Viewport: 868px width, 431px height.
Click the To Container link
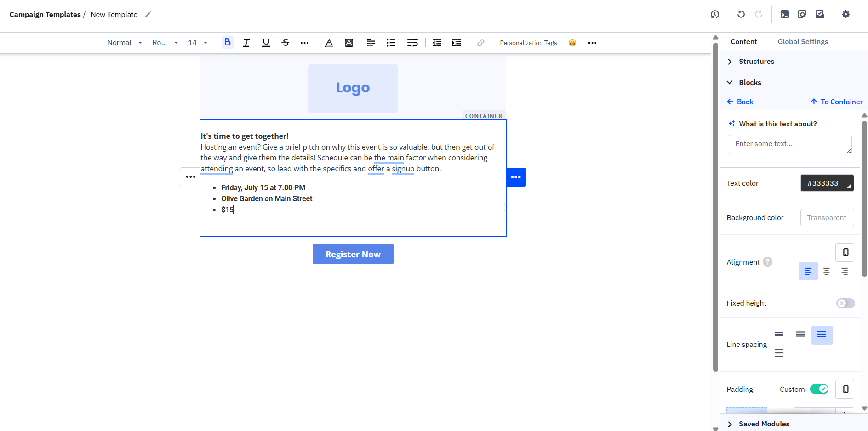(836, 102)
